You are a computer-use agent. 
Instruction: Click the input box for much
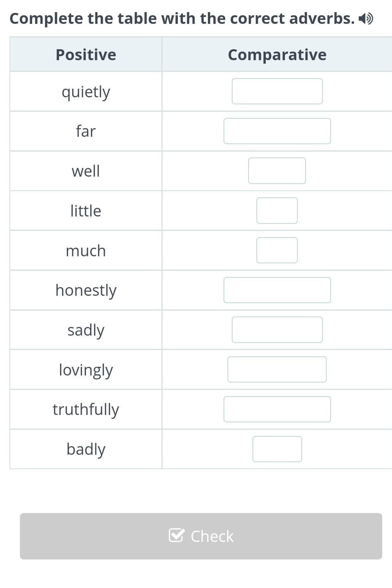coord(277,250)
